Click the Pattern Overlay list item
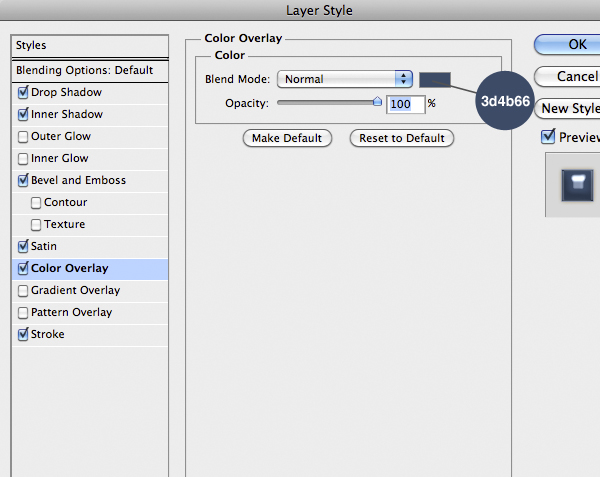 coord(71,312)
